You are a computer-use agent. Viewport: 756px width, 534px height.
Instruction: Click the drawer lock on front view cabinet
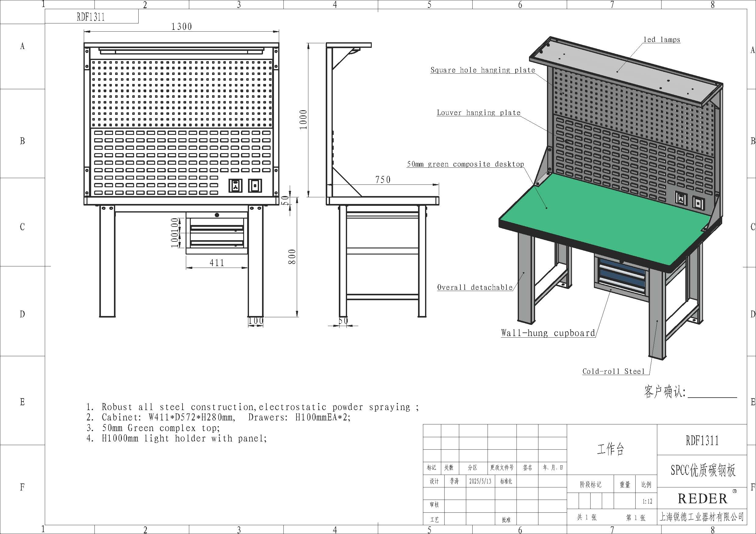coord(217,215)
